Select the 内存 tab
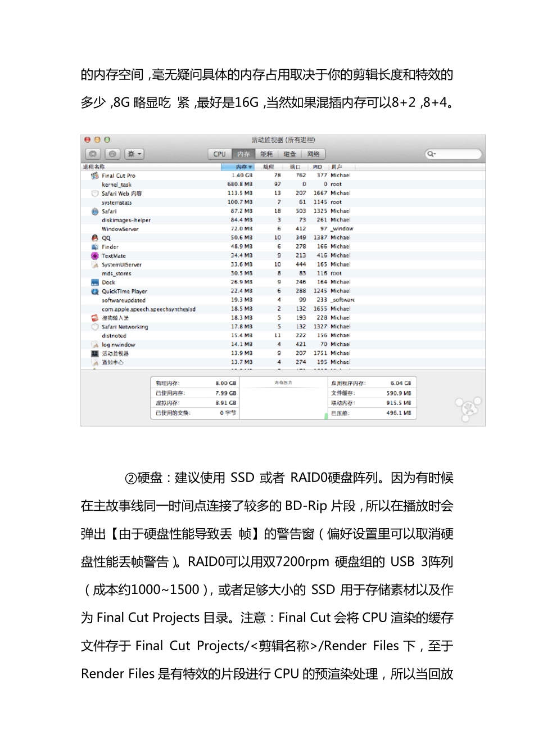 click(243, 154)
